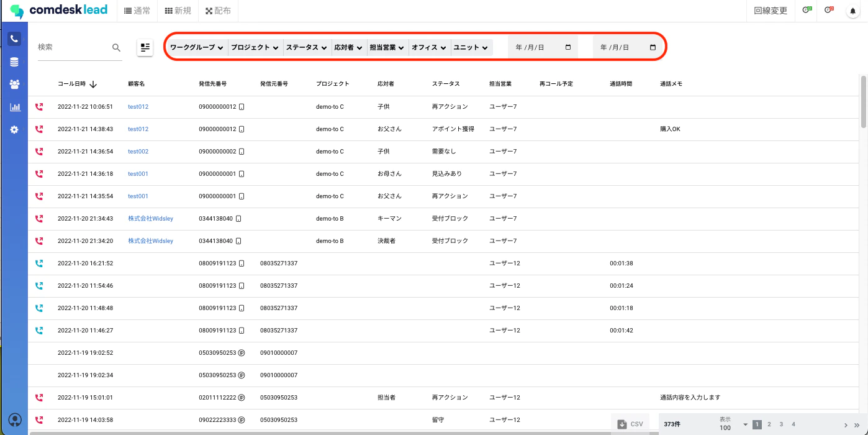The image size is (868, 435).
Task: Click the green-badged clock icon
Action: pos(807,11)
